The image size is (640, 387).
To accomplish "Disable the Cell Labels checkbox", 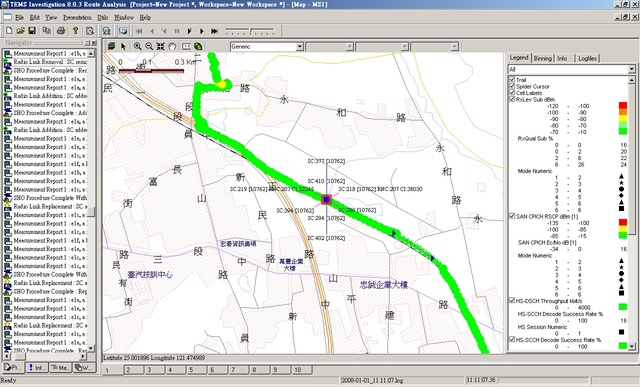I will (512, 93).
